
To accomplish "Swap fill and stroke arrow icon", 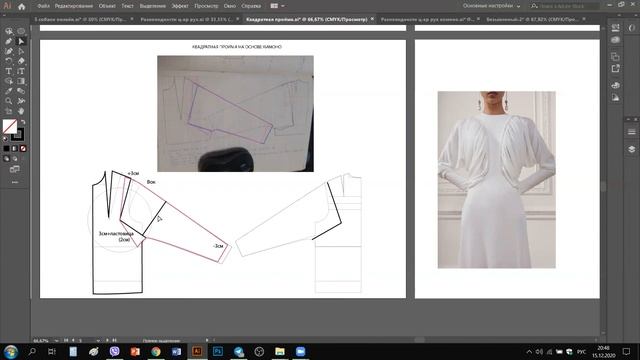I will [23, 122].
